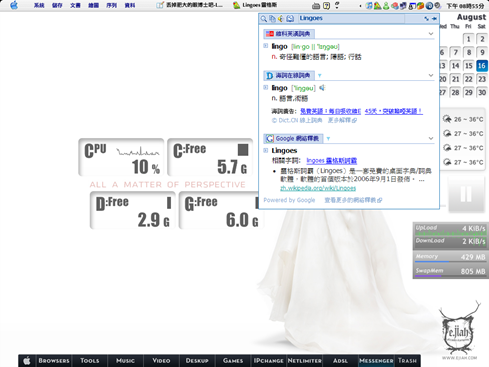Click the 'Powered by Google' text

point(289,200)
